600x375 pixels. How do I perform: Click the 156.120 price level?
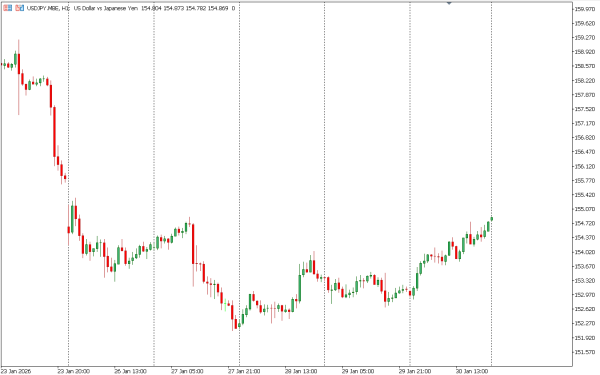pos(585,166)
